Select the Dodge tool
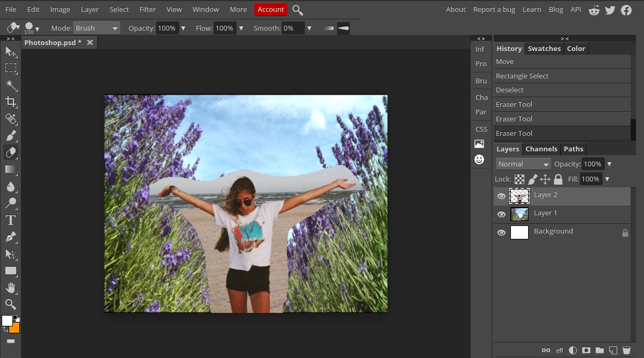Image resolution: width=644 pixels, height=358 pixels. 11,203
